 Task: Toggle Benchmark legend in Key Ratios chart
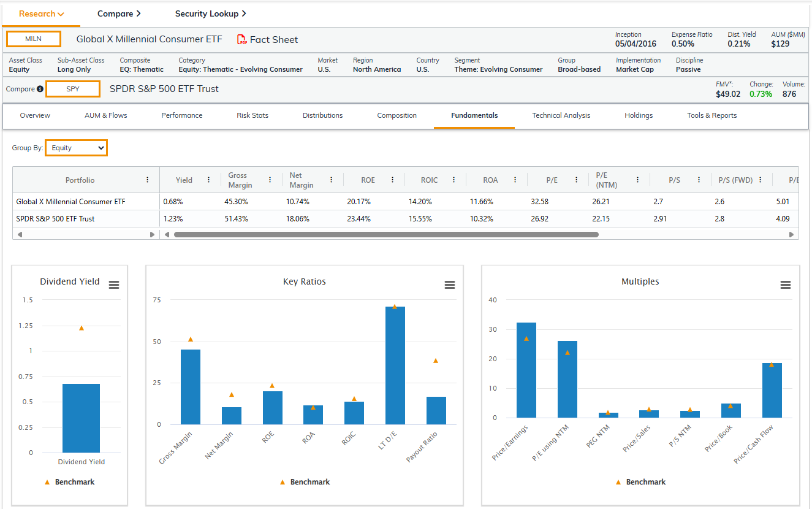[x=305, y=482]
